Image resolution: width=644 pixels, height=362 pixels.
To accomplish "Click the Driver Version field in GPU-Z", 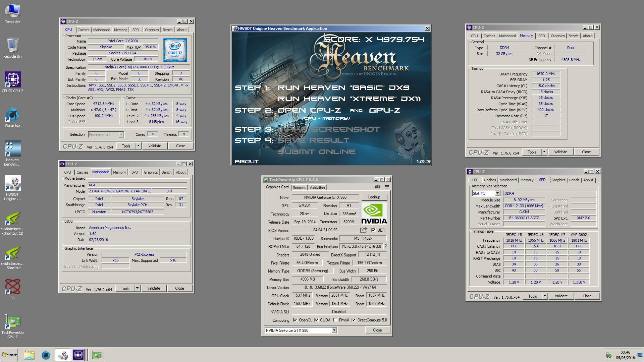I will coord(339,287).
